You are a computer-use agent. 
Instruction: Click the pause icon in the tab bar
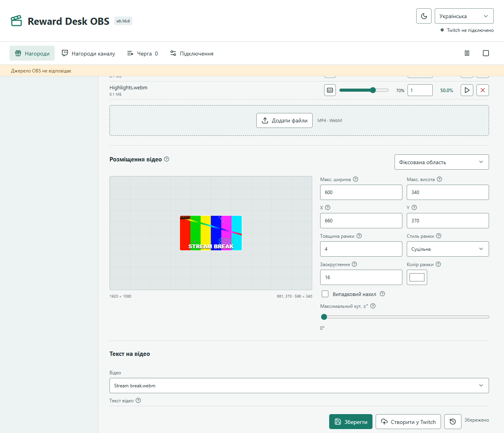[x=467, y=53]
